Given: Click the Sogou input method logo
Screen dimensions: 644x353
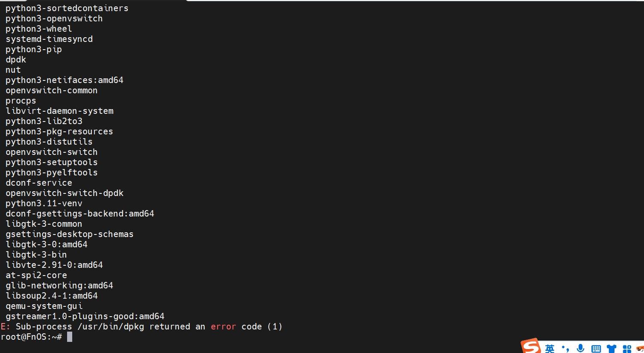Looking at the screenshot, I should click(531, 346).
